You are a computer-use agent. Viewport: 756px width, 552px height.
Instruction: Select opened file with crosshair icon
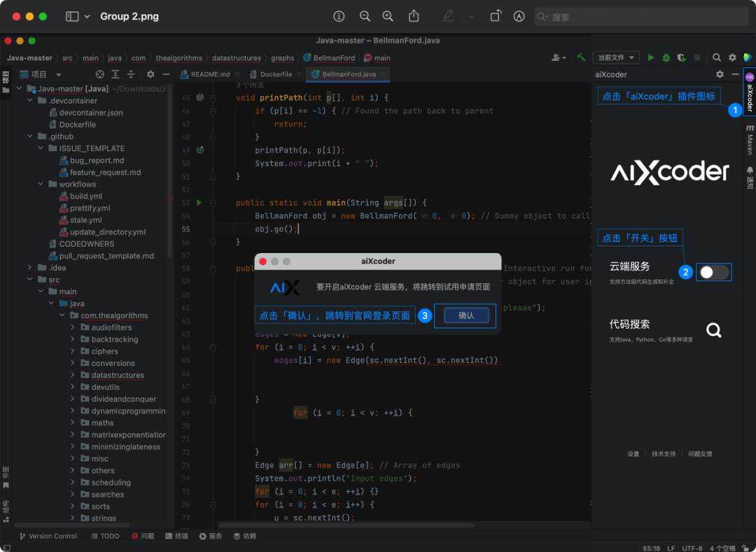point(100,74)
